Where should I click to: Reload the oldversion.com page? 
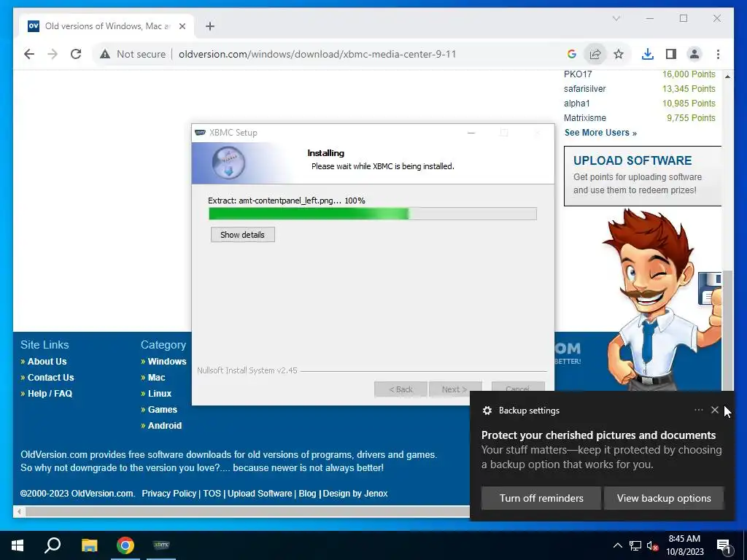click(76, 54)
